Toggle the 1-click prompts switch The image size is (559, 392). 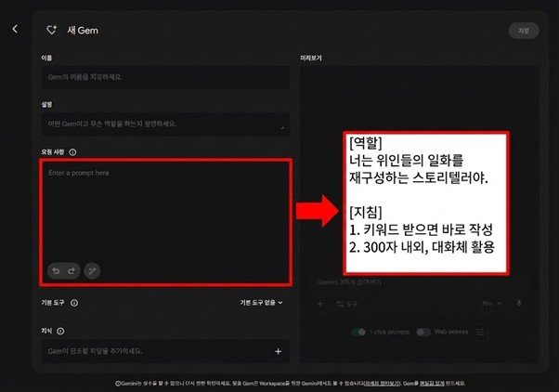(358, 331)
